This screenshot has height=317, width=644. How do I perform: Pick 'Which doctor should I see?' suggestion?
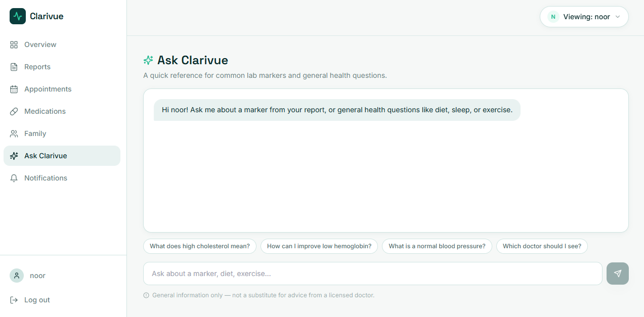[542, 246]
